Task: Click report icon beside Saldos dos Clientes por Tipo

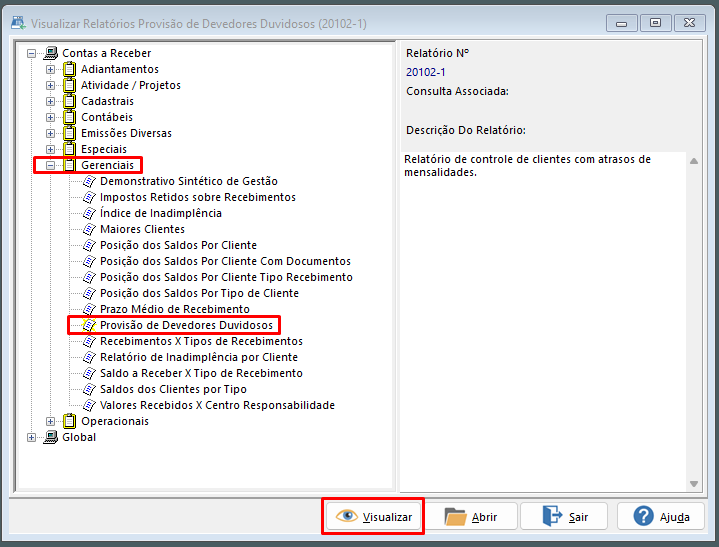Action: point(89,390)
